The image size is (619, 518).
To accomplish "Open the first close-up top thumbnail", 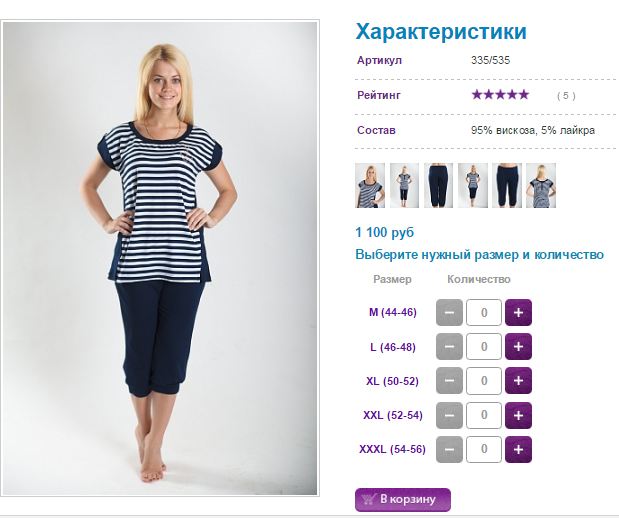I will (370, 185).
